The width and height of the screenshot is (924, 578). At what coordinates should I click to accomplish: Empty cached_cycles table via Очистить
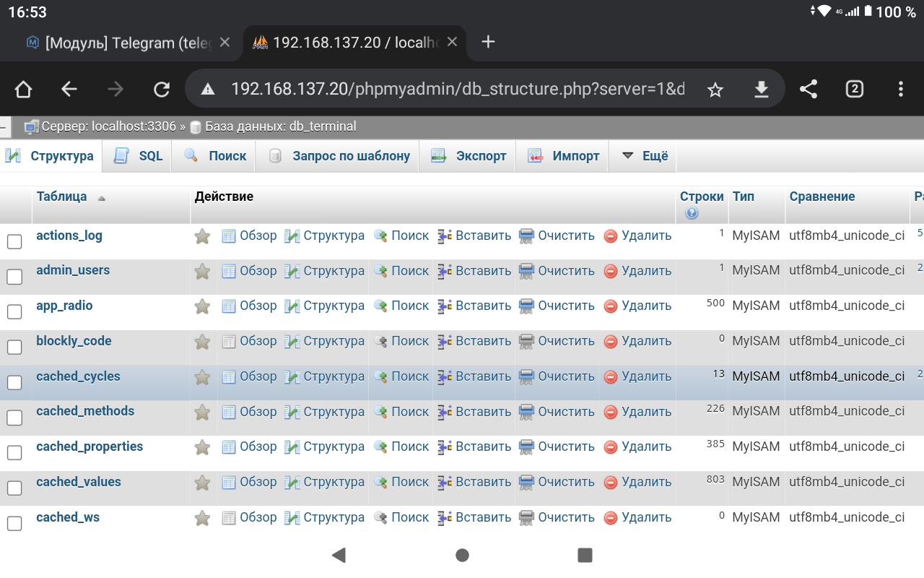[566, 376]
